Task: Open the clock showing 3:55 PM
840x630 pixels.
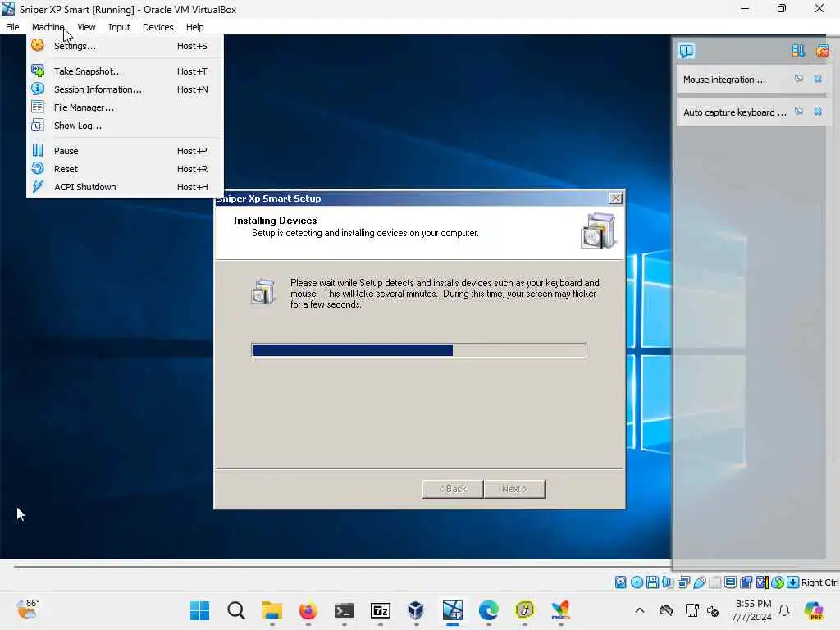Action: click(x=752, y=610)
